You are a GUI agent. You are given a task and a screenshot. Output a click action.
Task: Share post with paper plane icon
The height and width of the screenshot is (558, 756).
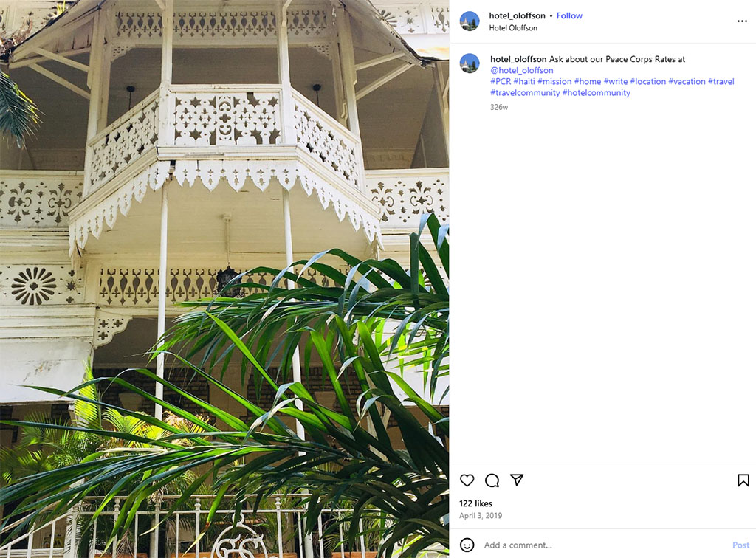pyautogui.click(x=517, y=480)
